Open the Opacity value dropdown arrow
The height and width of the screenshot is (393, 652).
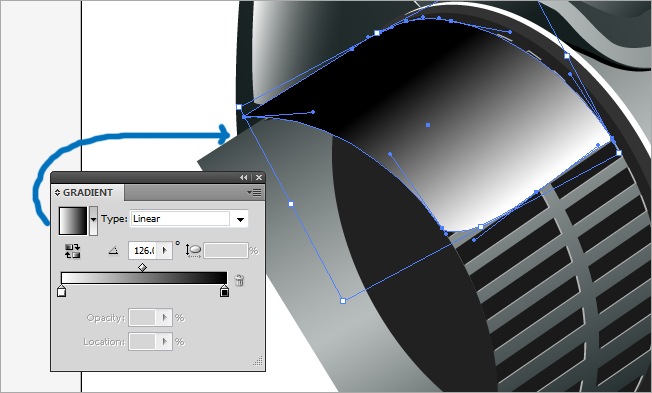[x=165, y=318]
